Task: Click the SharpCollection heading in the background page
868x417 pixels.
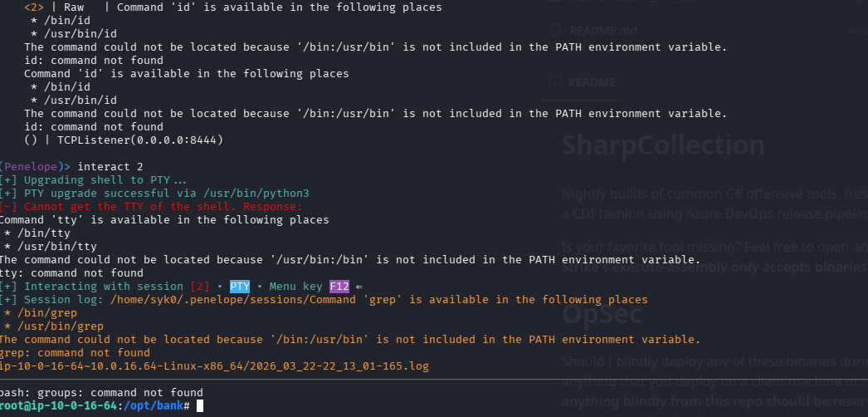Action: (x=663, y=145)
